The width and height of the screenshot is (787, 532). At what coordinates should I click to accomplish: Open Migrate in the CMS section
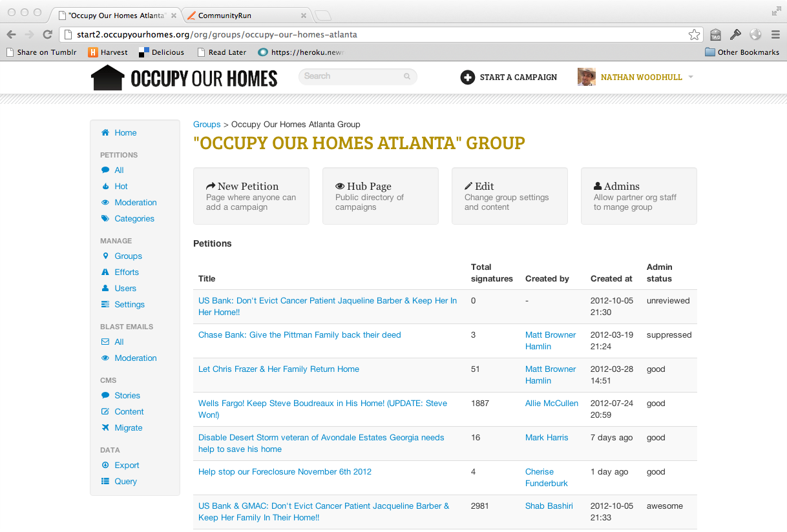pos(129,428)
